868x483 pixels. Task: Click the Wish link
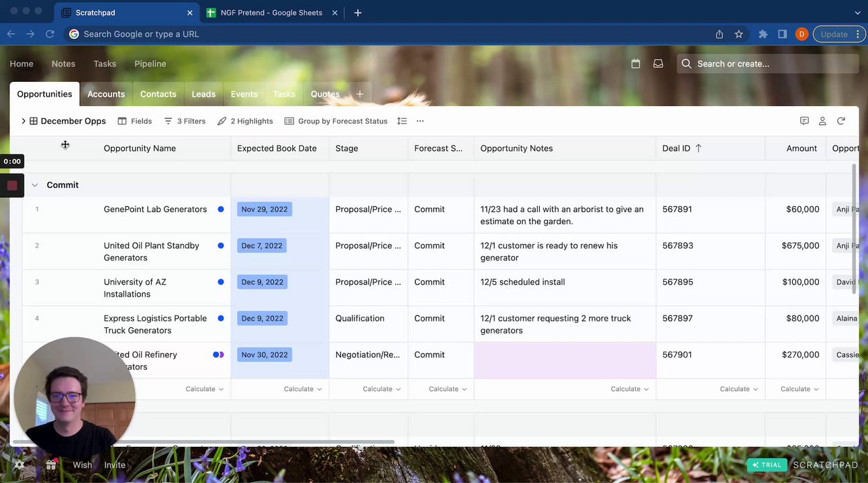point(83,465)
